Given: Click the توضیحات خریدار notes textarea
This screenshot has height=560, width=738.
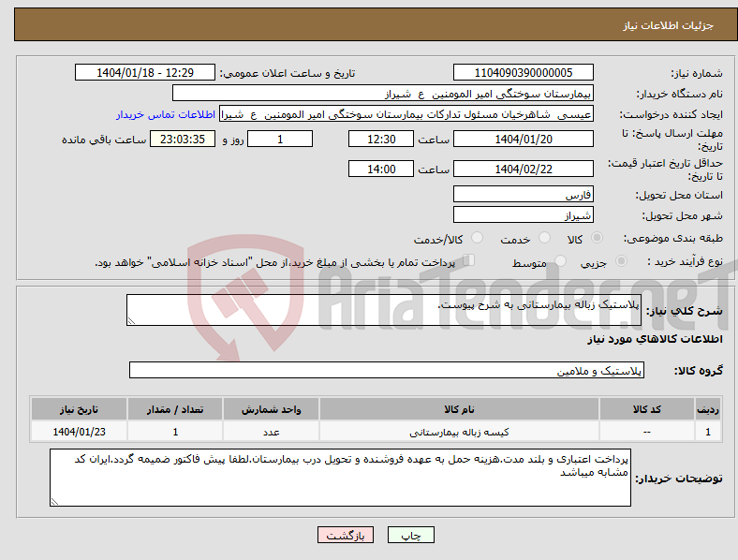Looking at the screenshot, I should click(x=340, y=478).
